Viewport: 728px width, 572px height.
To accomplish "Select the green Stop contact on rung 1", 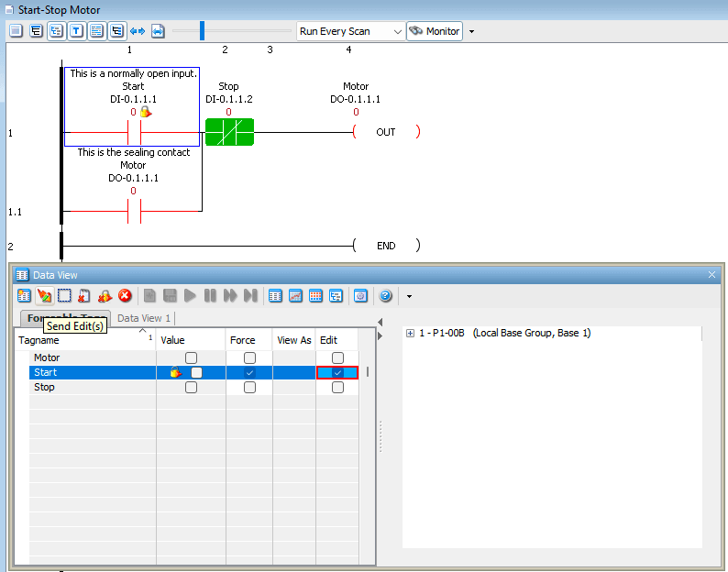I will coord(228,132).
